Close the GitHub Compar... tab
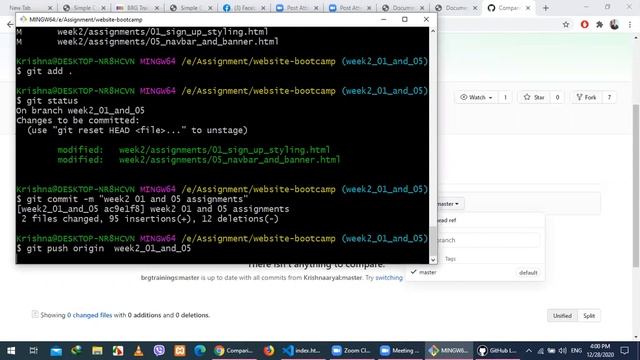 (x=528, y=8)
